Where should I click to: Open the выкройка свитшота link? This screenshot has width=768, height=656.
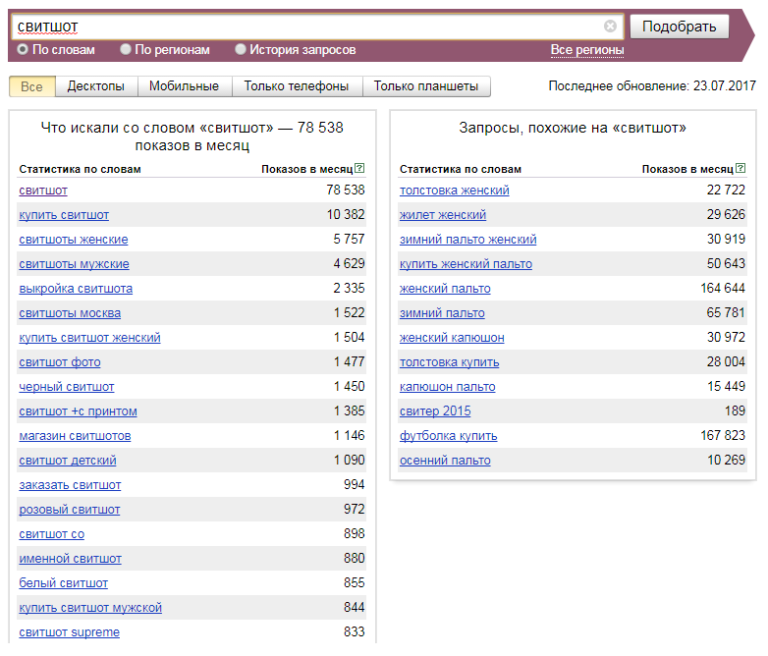click(x=75, y=289)
